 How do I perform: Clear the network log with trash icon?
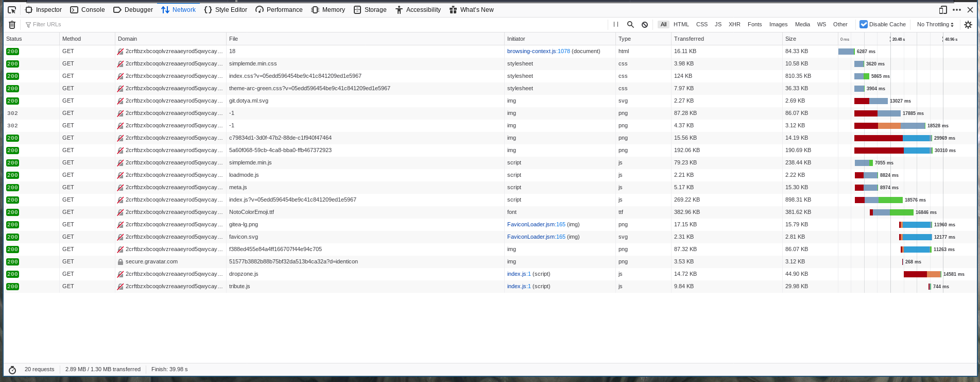pos(12,25)
